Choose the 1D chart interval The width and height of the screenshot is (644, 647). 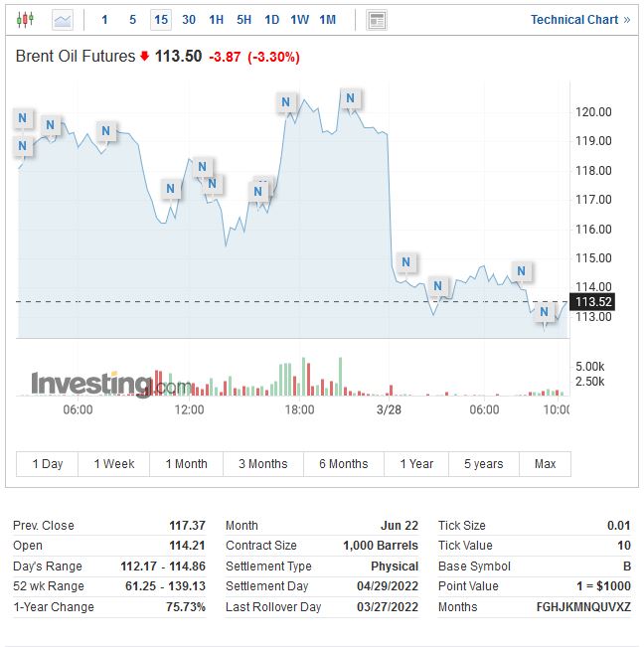pyautogui.click(x=271, y=20)
